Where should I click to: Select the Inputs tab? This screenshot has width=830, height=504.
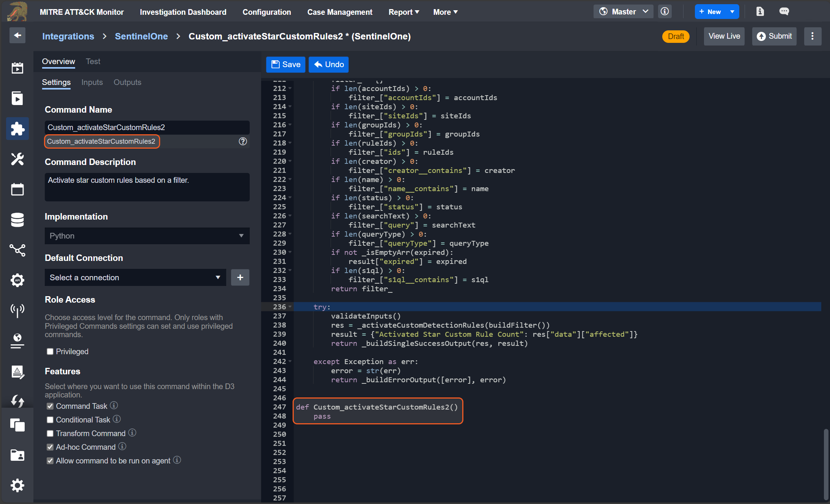pos(91,82)
